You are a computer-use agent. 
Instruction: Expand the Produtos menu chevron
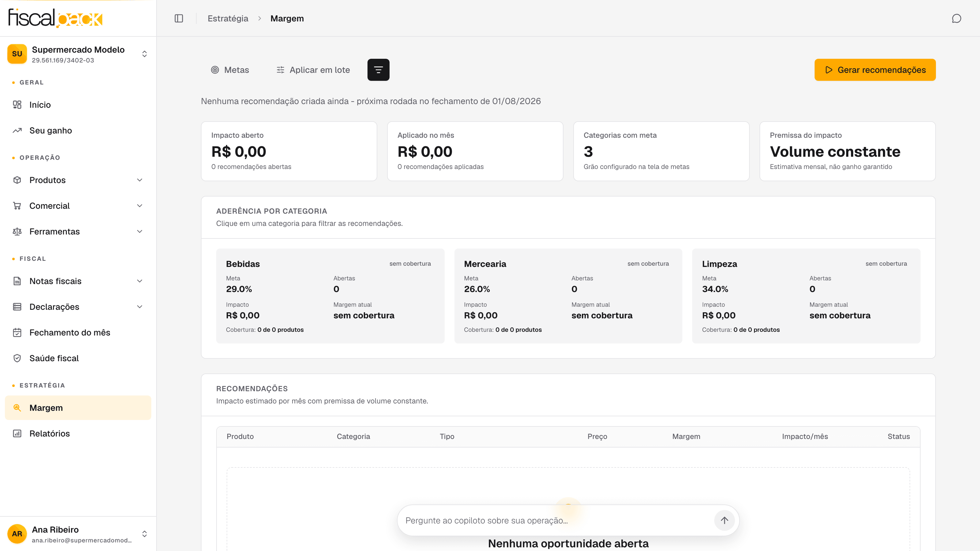click(140, 180)
